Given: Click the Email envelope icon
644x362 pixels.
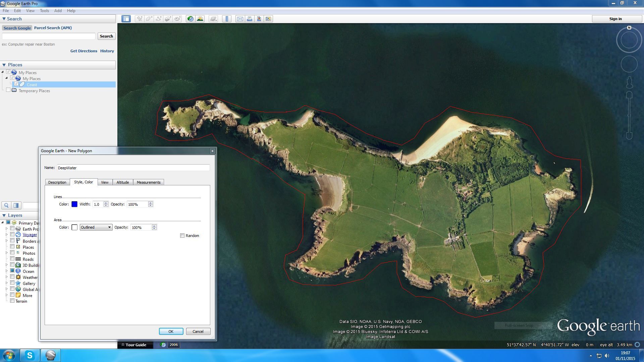Looking at the screenshot, I should coord(240,19).
